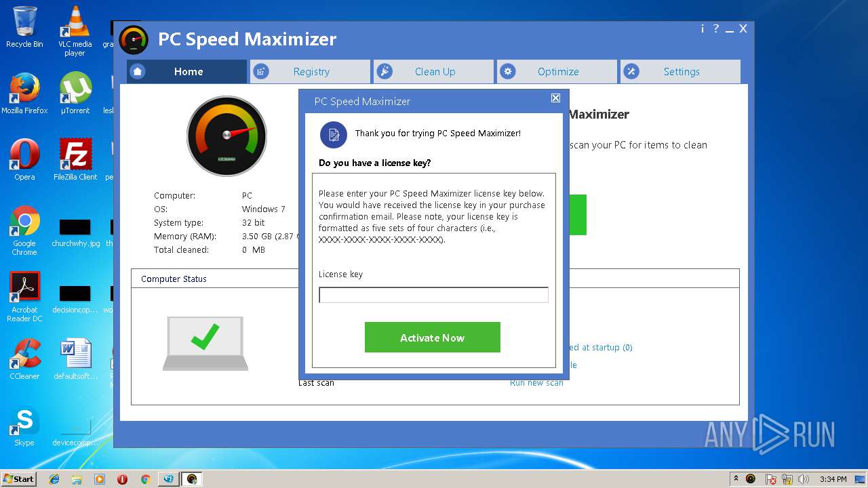This screenshot has height=488, width=868.
Task: Open CCleaner desktop icon
Action: point(24,359)
